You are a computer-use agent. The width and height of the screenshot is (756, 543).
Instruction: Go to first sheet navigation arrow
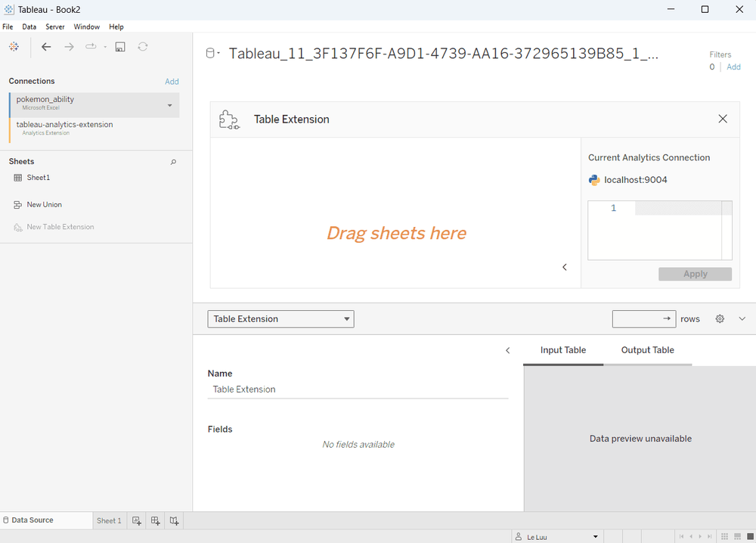click(x=681, y=536)
